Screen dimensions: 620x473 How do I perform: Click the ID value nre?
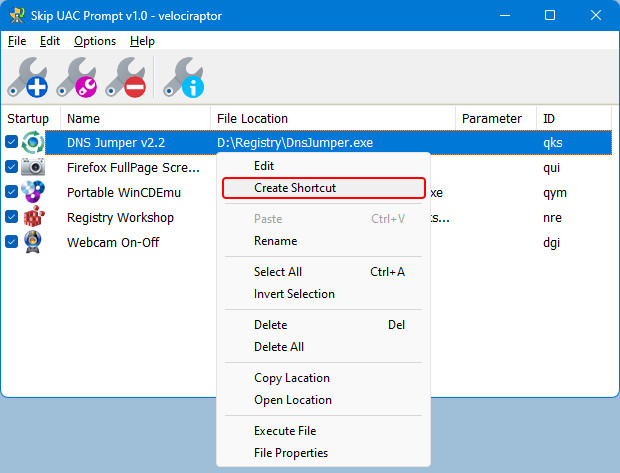click(552, 218)
